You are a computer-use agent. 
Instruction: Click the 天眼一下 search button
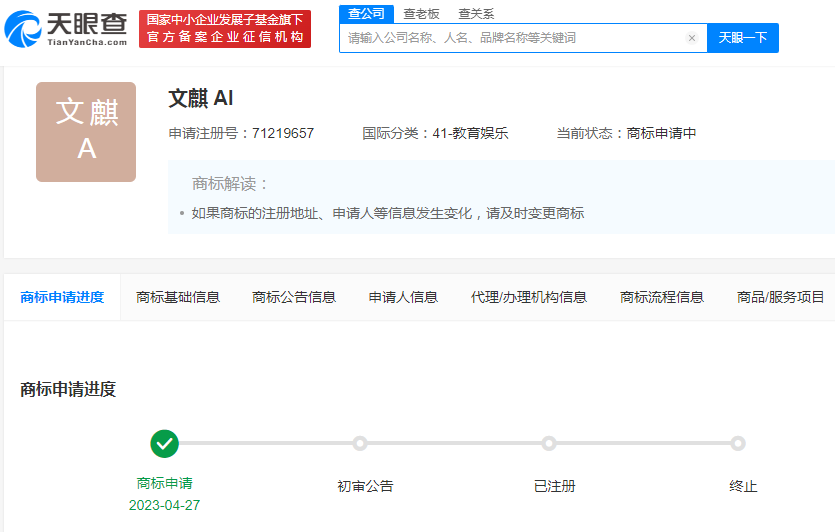click(743, 38)
